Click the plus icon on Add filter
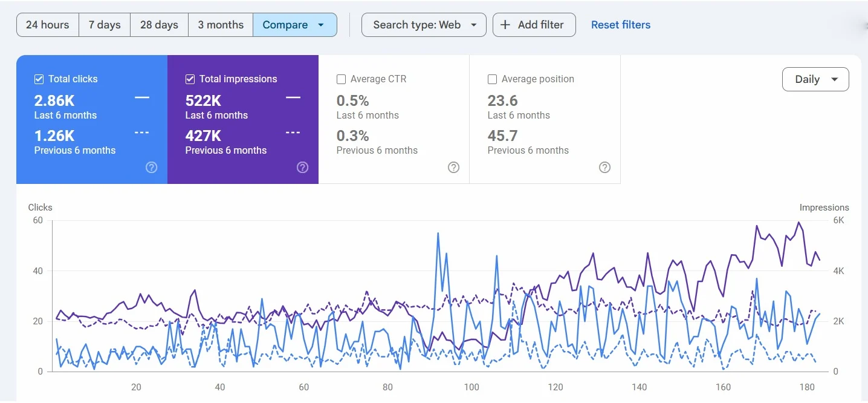Viewport: 868px width, 403px height. (505, 25)
